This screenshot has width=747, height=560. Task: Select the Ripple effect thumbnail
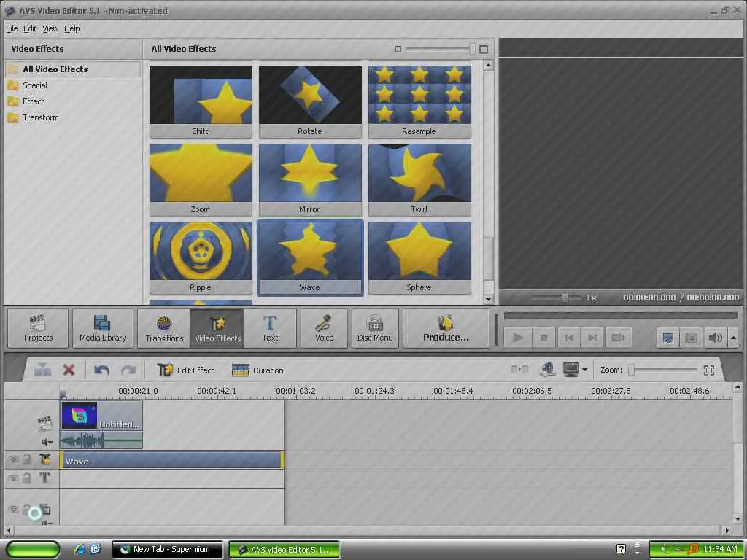point(201,257)
